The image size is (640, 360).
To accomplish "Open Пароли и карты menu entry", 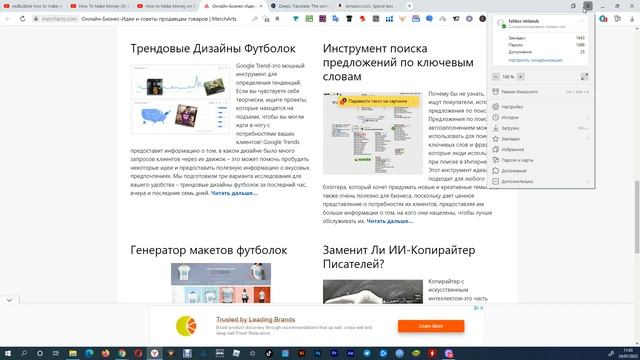I will point(541,160).
